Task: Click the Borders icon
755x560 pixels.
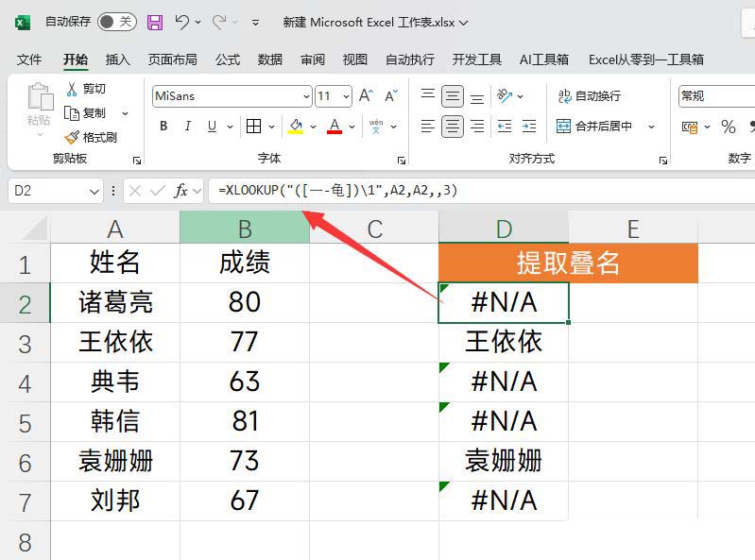Action: click(x=253, y=127)
